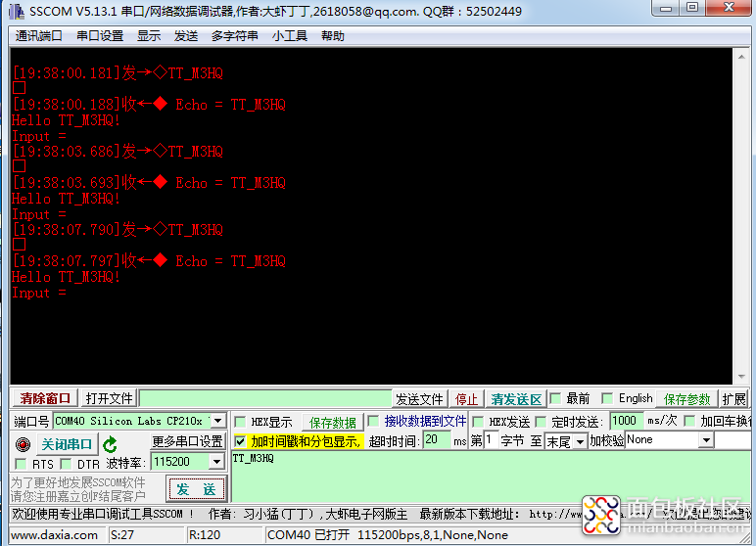Click the 保存数据 button
The image size is (756, 546).
click(x=332, y=422)
